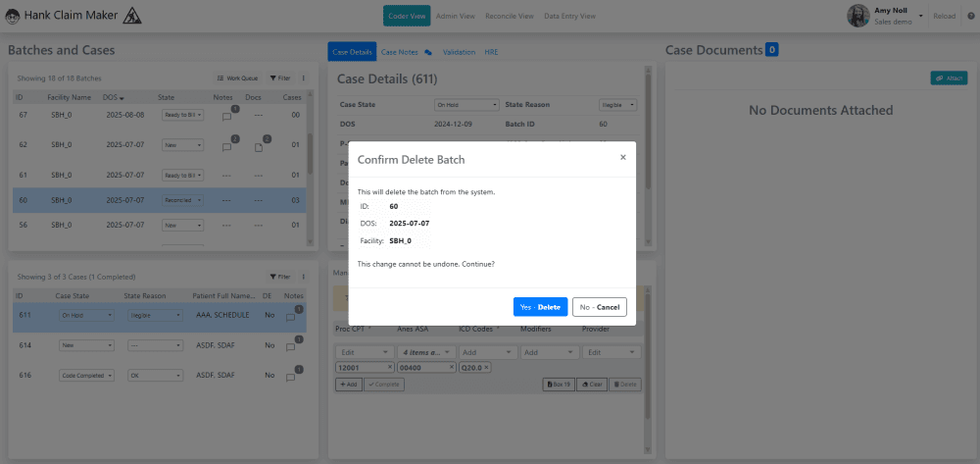Open State Reason dropdown for case 611
This screenshot has width=980, height=464.
(155, 316)
